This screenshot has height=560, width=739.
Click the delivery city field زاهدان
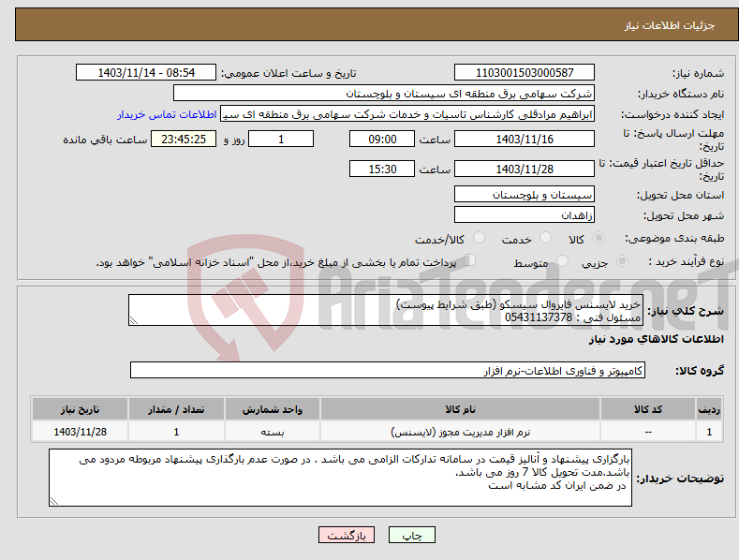click(525, 215)
